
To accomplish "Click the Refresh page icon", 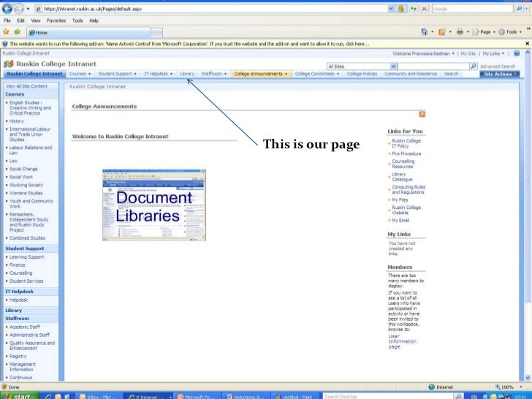I will [x=414, y=9].
